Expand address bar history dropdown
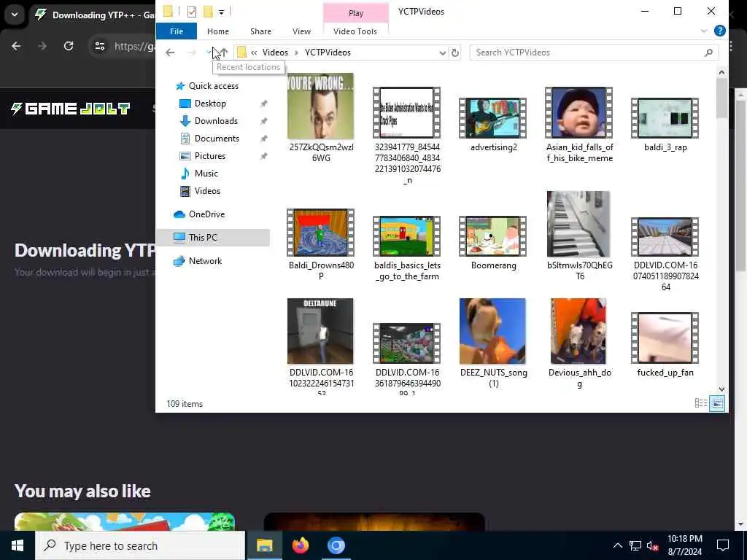The image size is (747, 560). (x=442, y=52)
